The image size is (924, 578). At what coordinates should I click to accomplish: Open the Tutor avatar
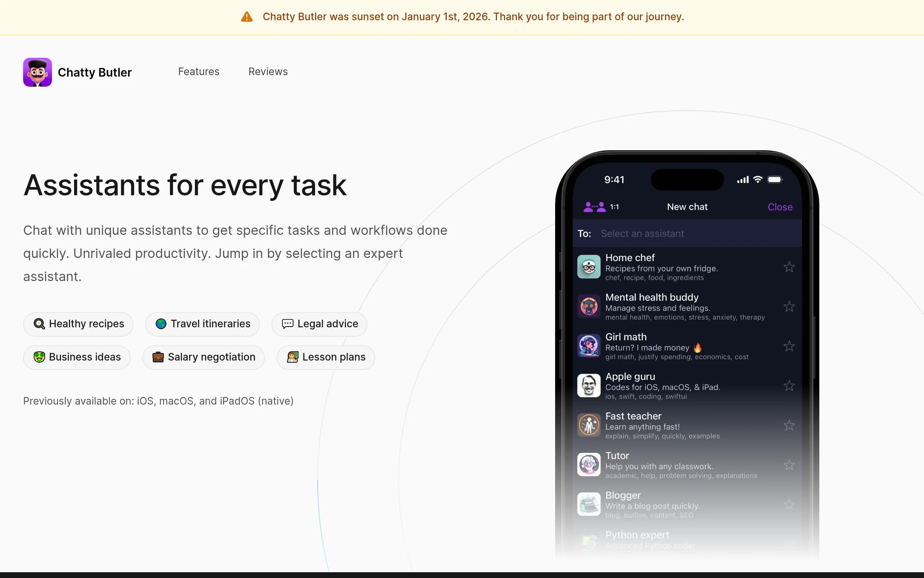[589, 465]
